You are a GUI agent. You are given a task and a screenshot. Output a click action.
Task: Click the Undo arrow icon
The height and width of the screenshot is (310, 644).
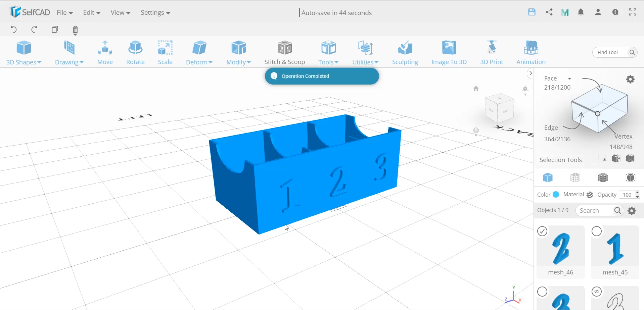(x=14, y=30)
